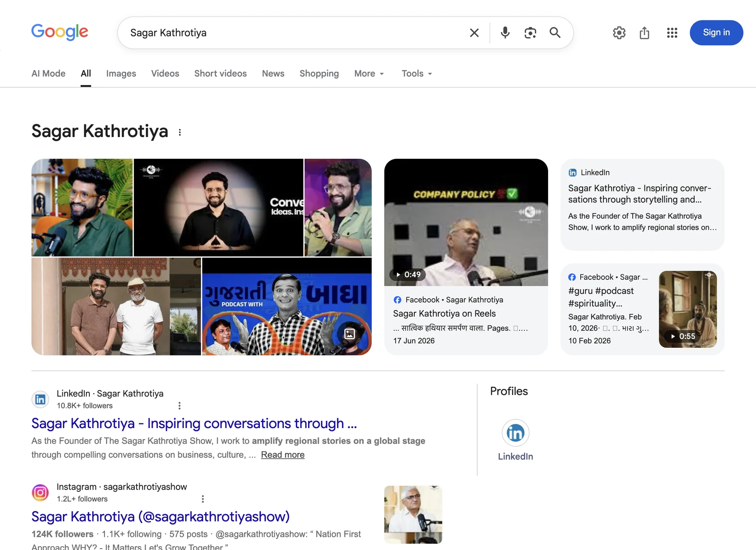Click Read more link in LinkedIn snippet
The width and height of the screenshot is (756, 550).
point(283,455)
